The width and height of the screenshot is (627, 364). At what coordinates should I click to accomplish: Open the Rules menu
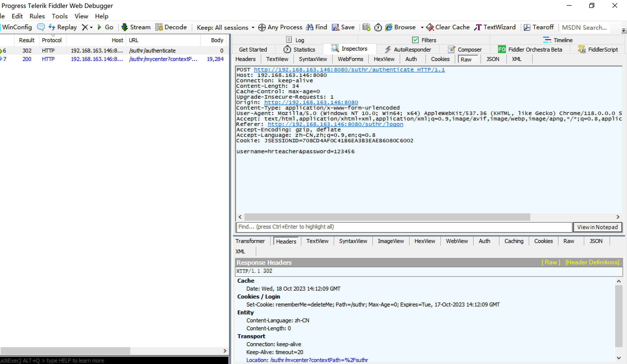(x=37, y=16)
